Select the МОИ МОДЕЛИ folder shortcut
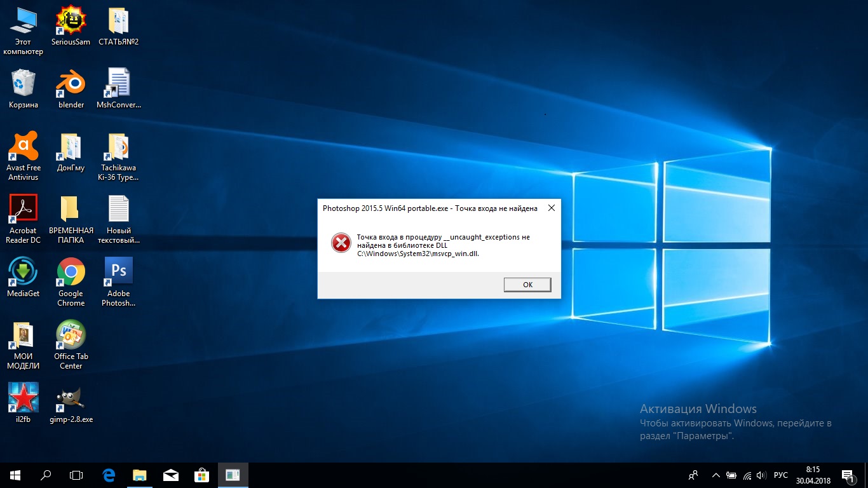The width and height of the screenshot is (868, 488). 23,345
